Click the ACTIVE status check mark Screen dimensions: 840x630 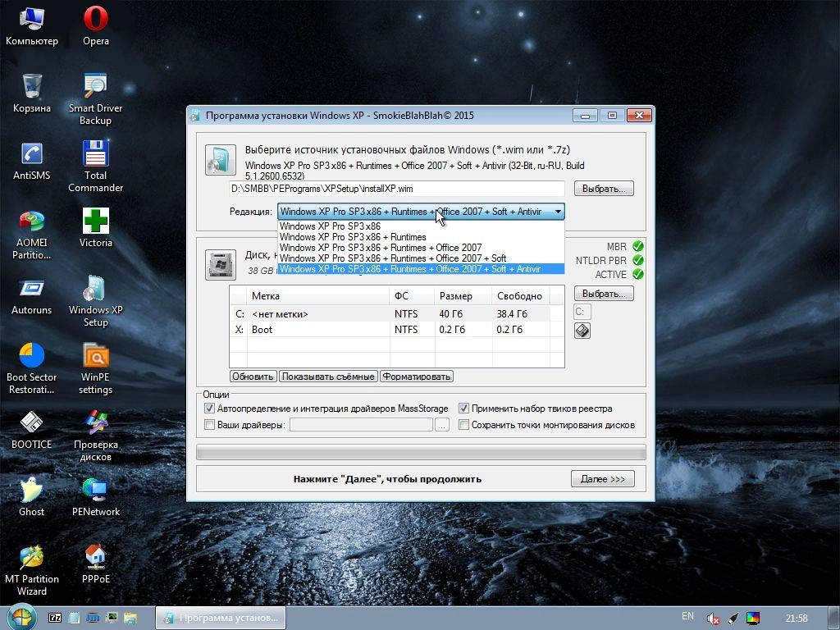tap(638, 274)
